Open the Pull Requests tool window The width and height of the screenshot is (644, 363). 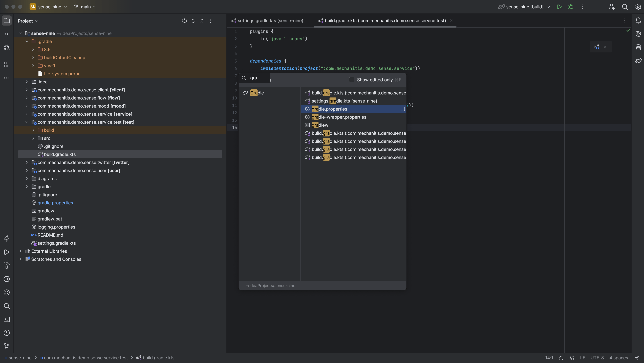pos(7,47)
